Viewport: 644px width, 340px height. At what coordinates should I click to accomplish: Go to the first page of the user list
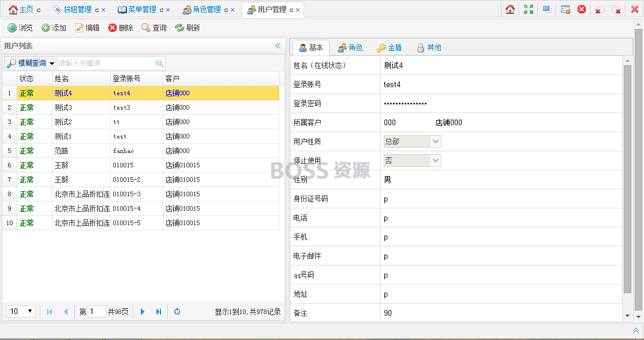pos(50,312)
